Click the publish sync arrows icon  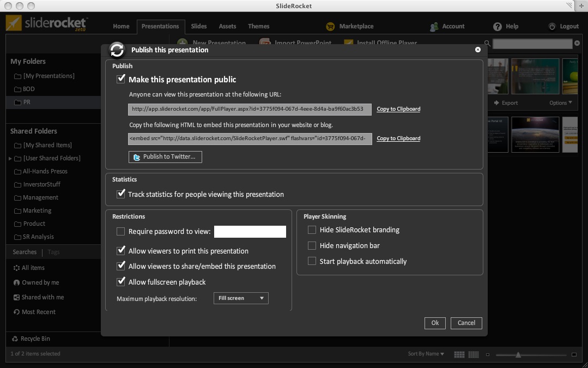[x=117, y=50]
